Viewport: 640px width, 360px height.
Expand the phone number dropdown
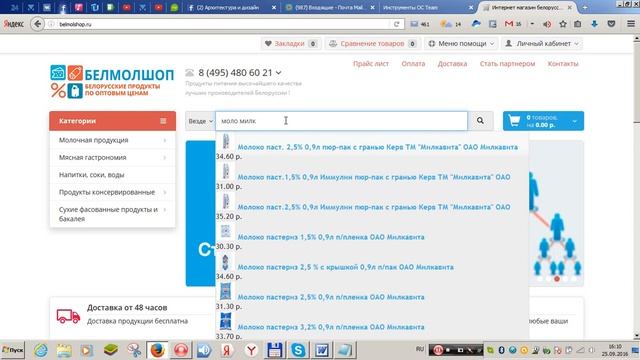tap(279, 73)
